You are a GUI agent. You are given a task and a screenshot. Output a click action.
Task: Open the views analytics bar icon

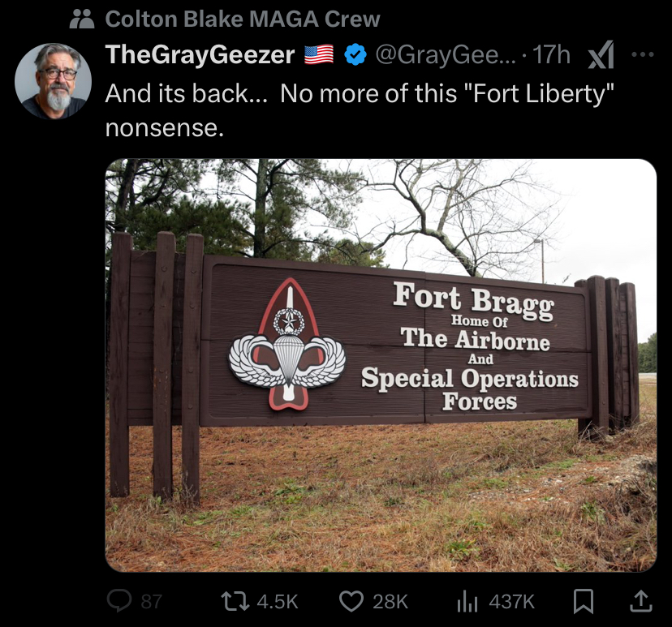coord(467,601)
